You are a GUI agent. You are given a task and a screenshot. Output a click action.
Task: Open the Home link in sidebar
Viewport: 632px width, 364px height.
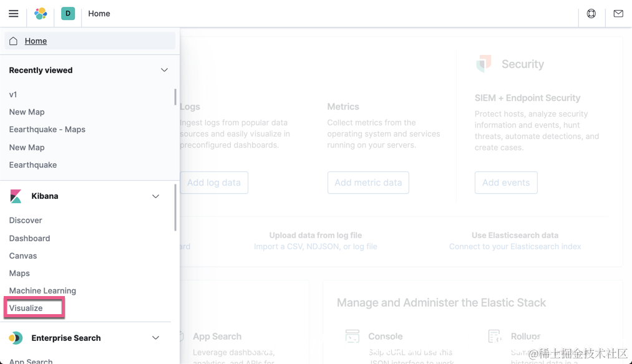[36, 41]
